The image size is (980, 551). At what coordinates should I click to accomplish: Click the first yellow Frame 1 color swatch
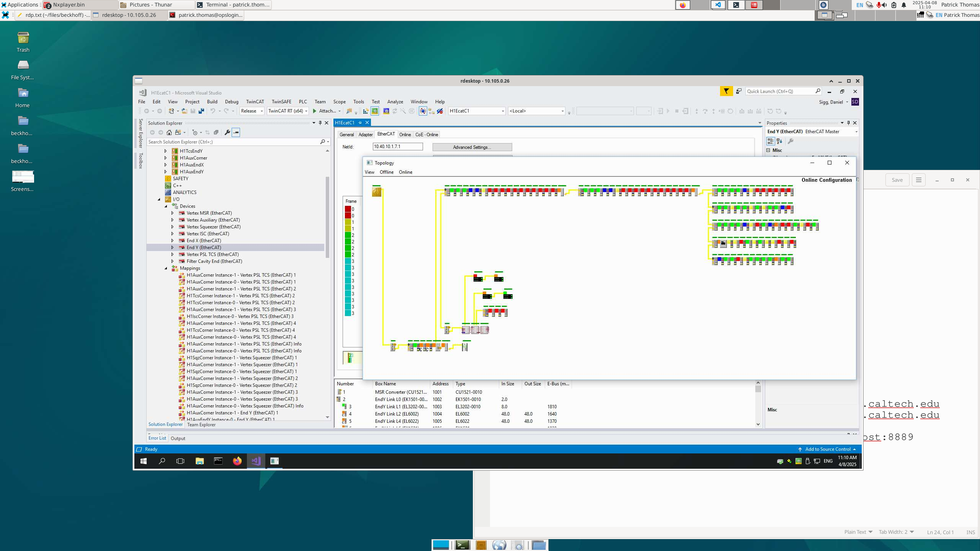(x=348, y=222)
